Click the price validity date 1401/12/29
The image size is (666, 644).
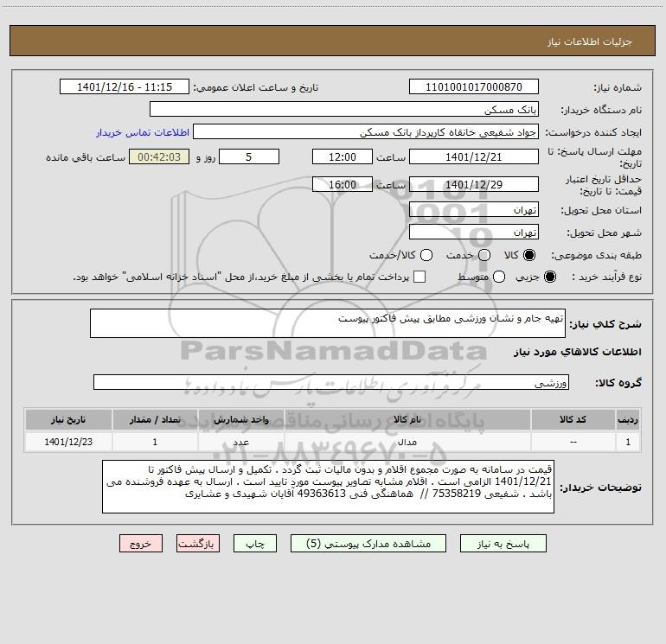pos(474,184)
